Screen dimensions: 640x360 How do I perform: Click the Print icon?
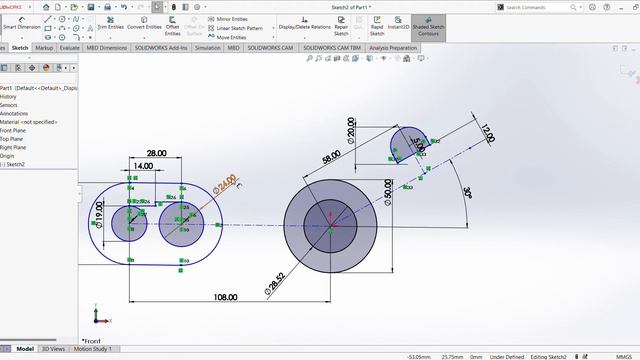[x=107, y=7]
